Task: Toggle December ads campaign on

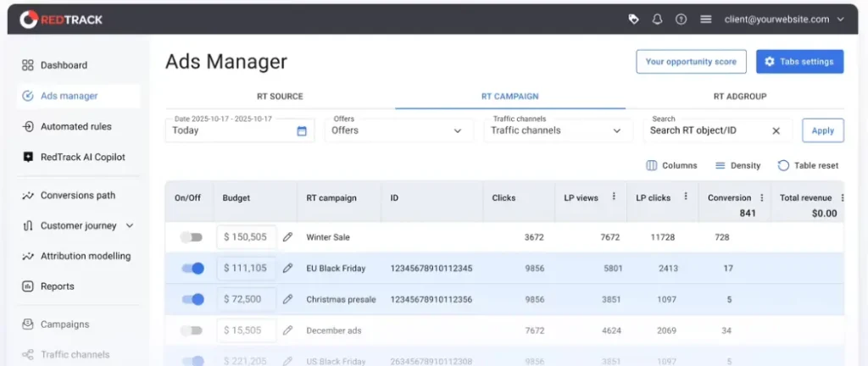Action: [192, 330]
